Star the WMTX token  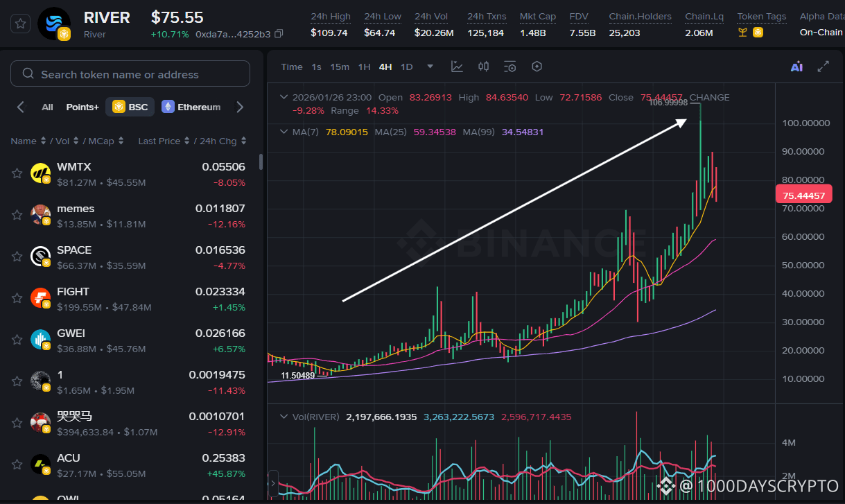(17, 173)
